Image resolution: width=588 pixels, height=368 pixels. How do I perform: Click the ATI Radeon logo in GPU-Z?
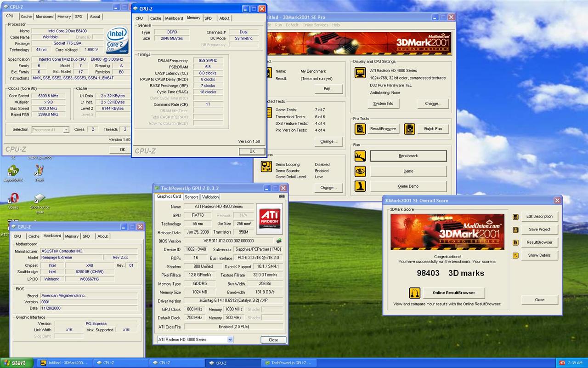(x=270, y=218)
